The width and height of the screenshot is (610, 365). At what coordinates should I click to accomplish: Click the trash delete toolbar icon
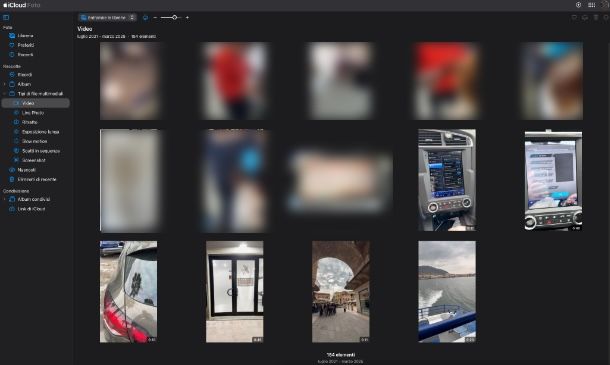point(596,18)
